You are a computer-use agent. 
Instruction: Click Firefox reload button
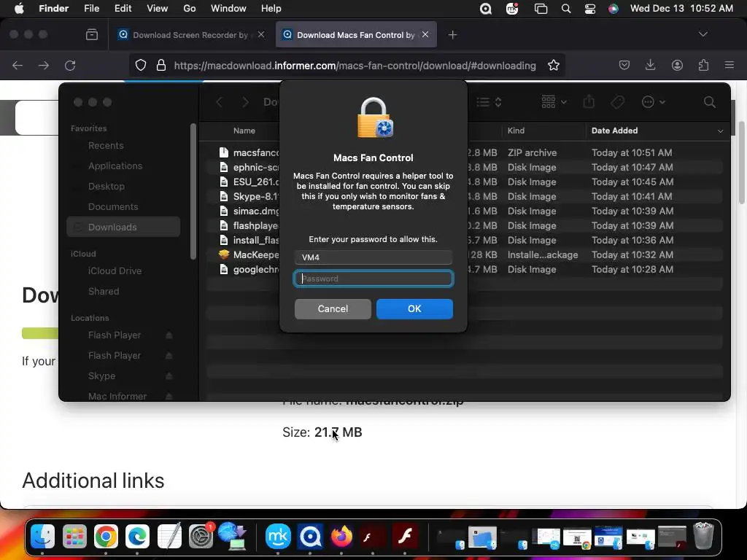pos(70,65)
